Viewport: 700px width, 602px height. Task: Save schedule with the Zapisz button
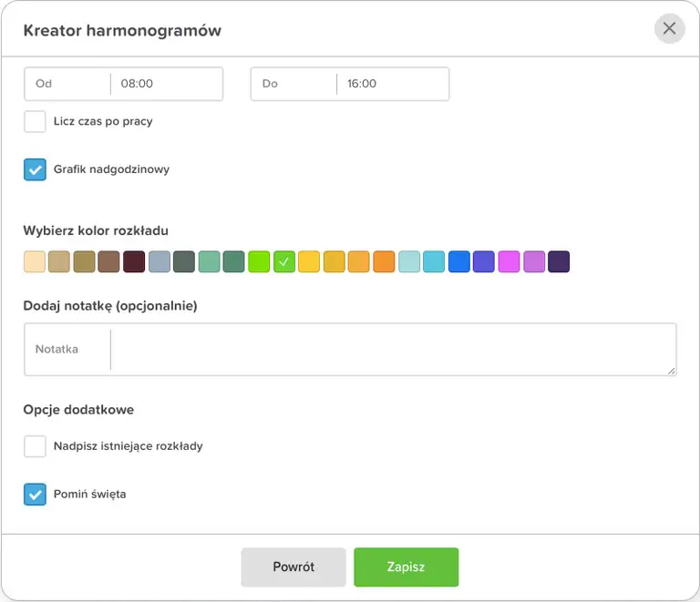(406, 566)
